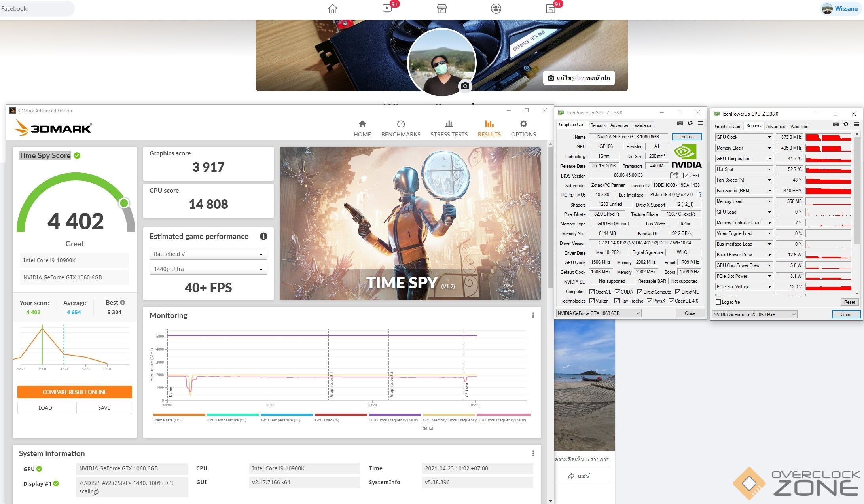The image size is (864, 504).
Task: Open Stress Tests in 3DMark
Action: [x=449, y=128]
